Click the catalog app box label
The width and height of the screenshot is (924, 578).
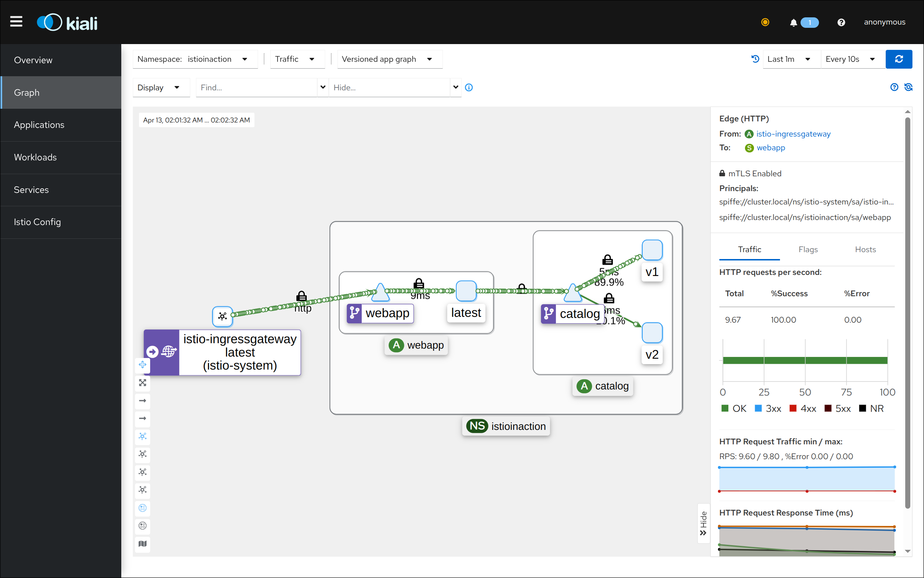[x=602, y=386]
